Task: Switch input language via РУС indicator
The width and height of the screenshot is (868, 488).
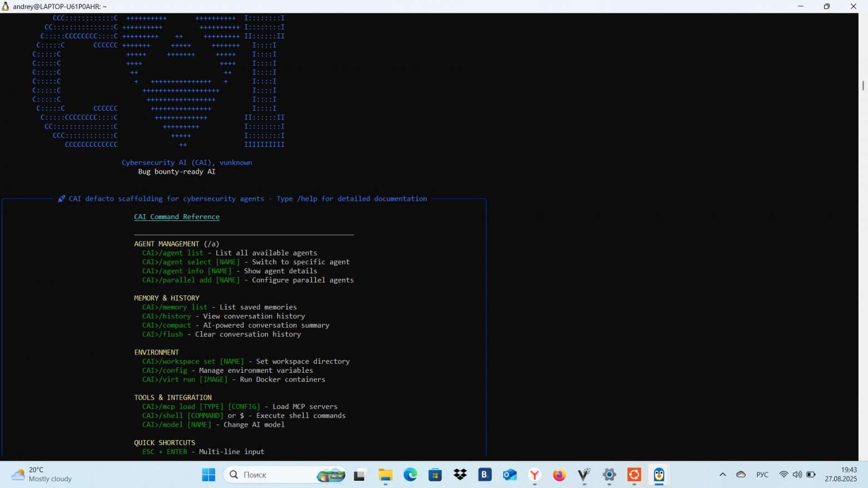Action: [762, 475]
